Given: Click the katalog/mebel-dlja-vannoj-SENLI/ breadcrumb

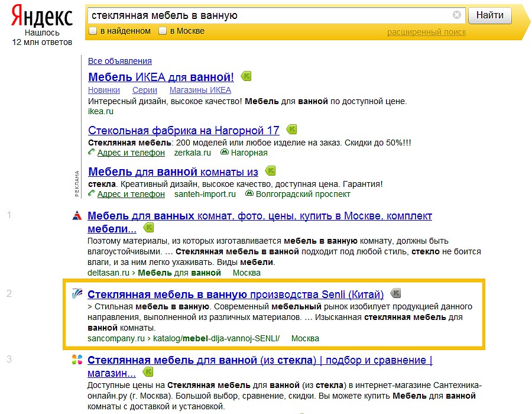Looking at the screenshot, I should point(216,338).
